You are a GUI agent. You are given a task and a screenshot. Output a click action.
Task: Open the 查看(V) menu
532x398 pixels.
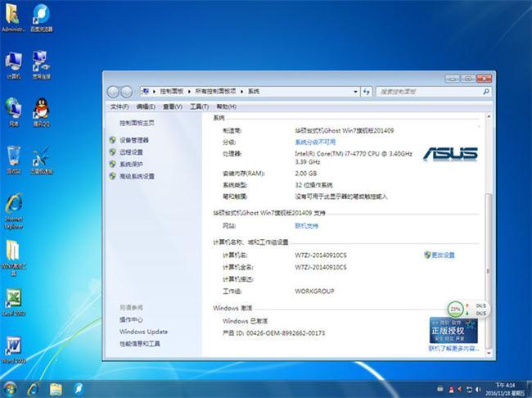click(172, 106)
